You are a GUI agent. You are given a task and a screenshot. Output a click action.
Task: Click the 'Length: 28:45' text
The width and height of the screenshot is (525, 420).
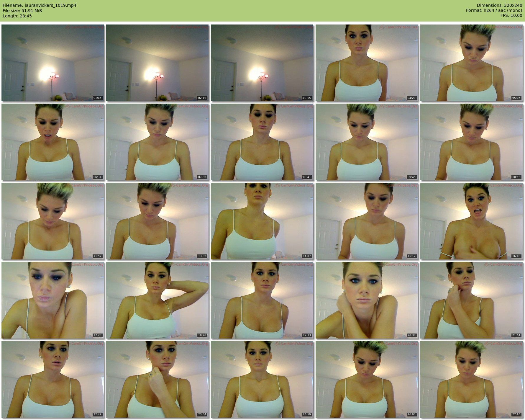(17, 16)
